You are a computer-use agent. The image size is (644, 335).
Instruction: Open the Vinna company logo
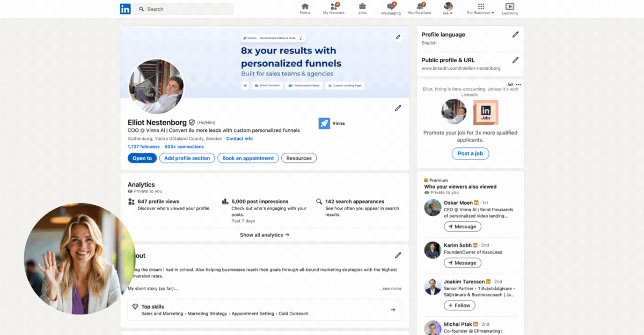[324, 123]
